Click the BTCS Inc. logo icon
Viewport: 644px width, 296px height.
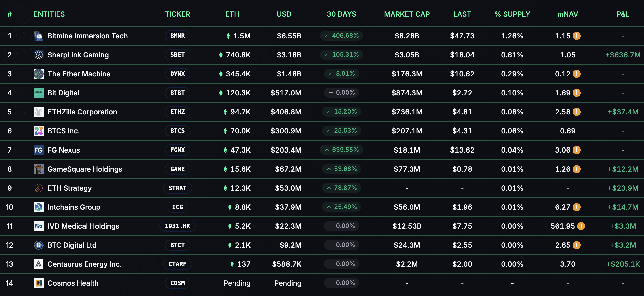[x=39, y=131]
